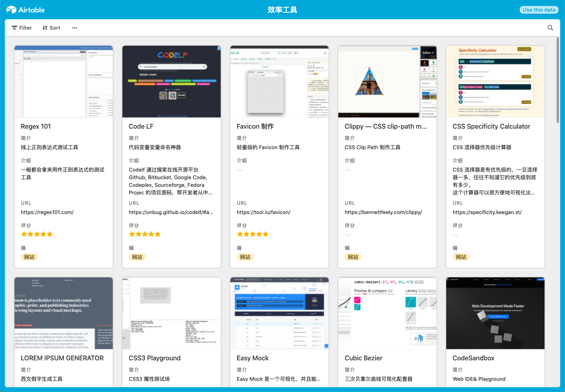Click the 网站 tag on Code LF card
The width and height of the screenshot is (565, 392).
click(x=137, y=257)
